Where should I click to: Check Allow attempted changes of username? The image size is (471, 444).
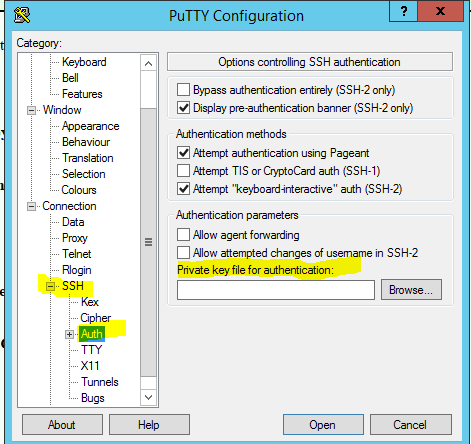(183, 253)
